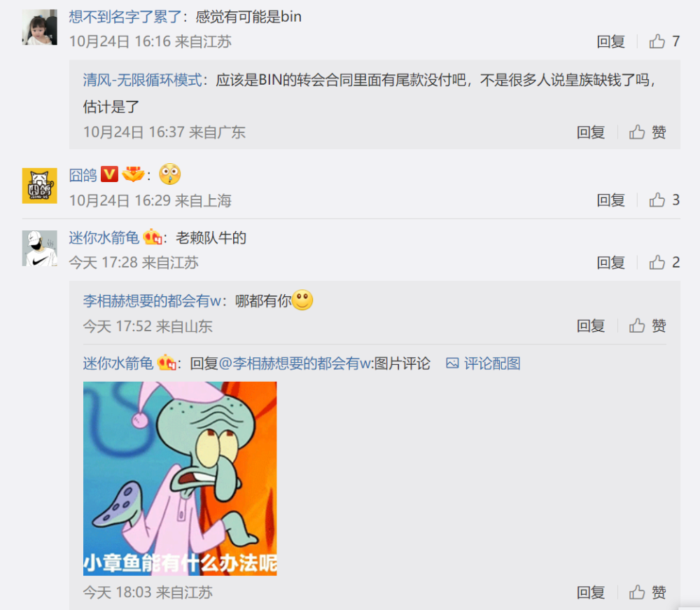The height and width of the screenshot is (610, 700).
Task: Reply to 囧鸽's comment
Action: coord(610,200)
